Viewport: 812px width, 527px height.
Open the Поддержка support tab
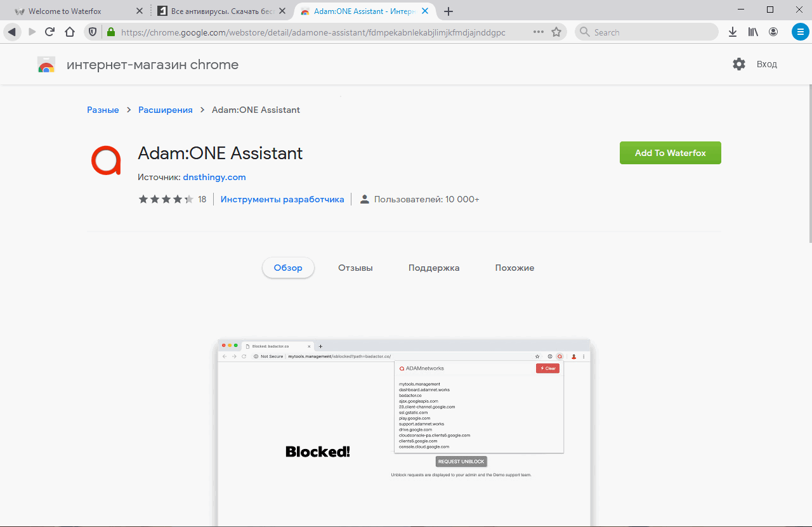point(434,268)
